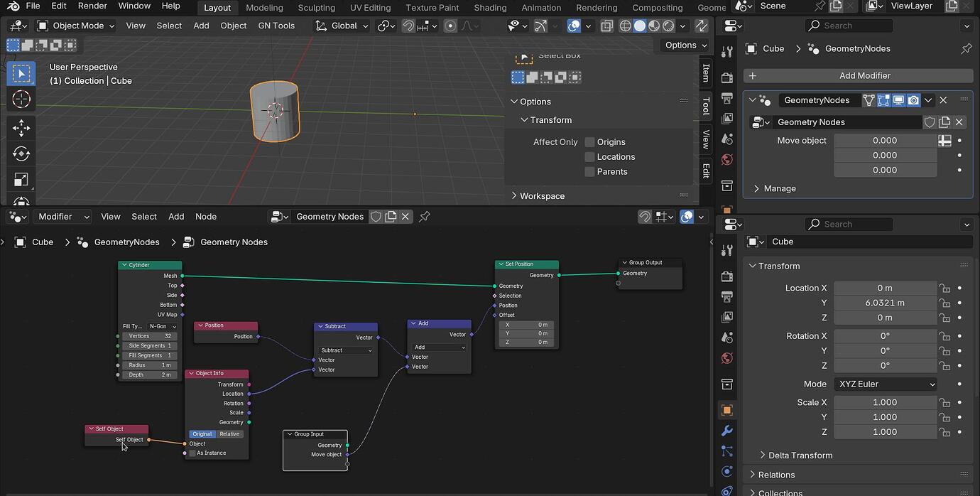Open the viewport Options dropdown
Viewport: 980px width, 496px height.
click(x=685, y=45)
